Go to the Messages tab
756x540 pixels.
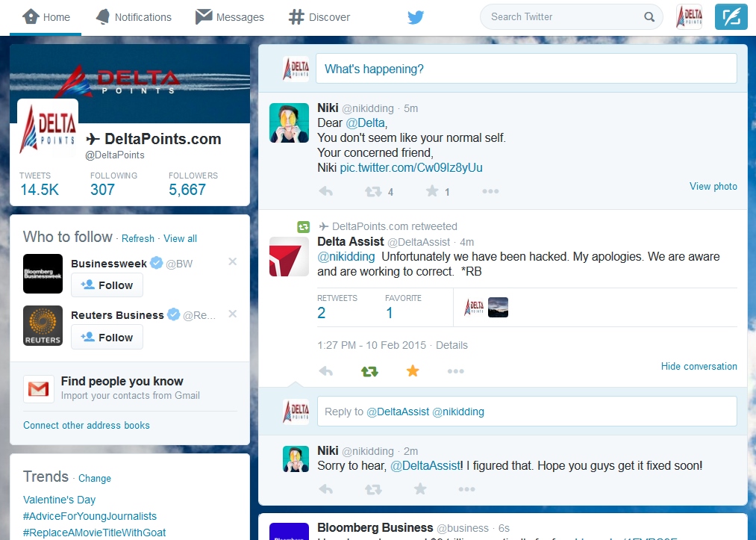(230, 17)
